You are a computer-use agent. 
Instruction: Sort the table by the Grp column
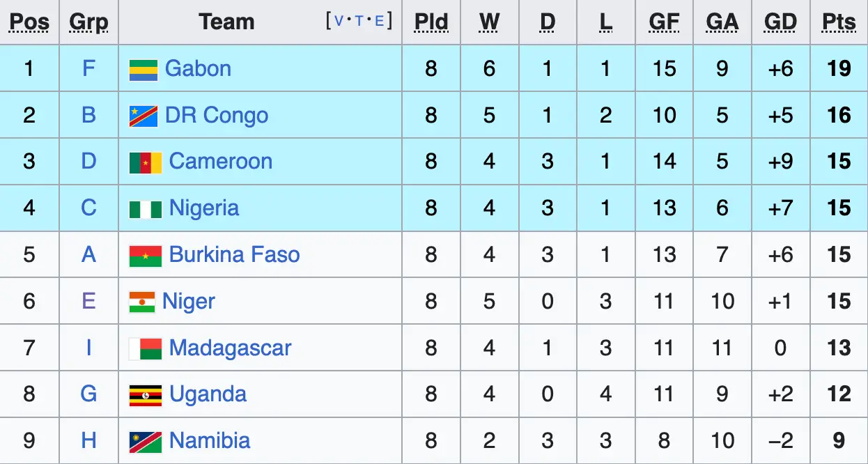(88, 22)
